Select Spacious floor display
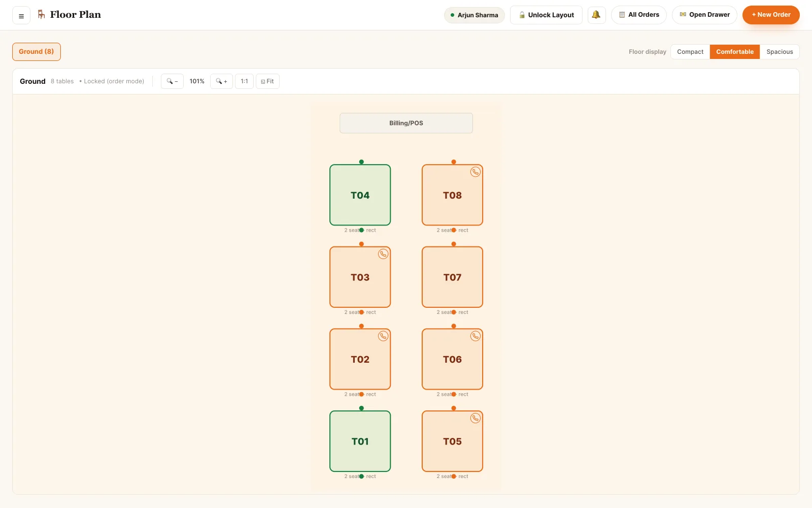The image size is (812, 508). (x=780, y=52)
